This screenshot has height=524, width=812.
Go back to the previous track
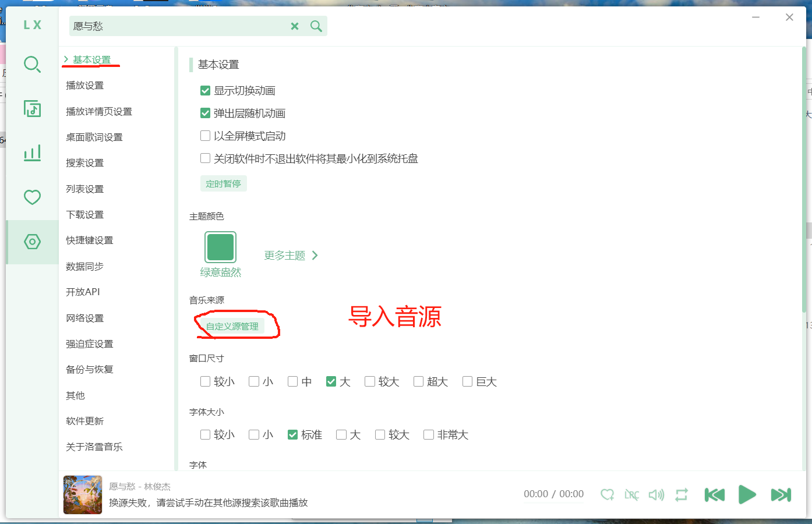click(x=714, y=495)
